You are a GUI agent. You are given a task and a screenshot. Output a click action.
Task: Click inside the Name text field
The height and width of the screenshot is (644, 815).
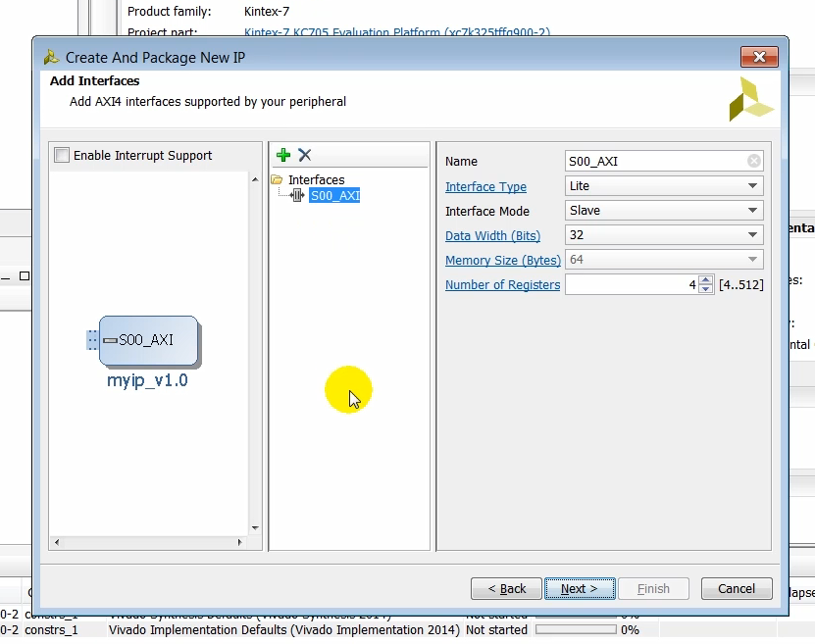tap(637, 161)
